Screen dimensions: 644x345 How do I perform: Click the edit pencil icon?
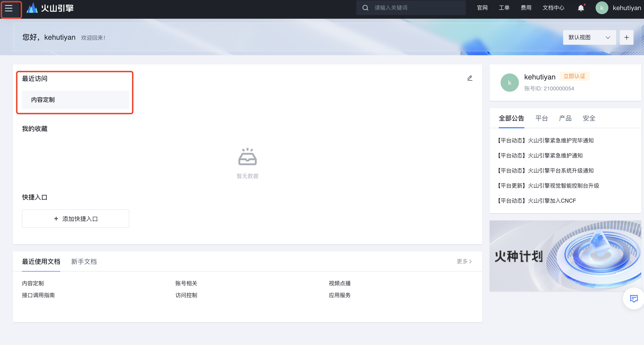pos(470,78)
